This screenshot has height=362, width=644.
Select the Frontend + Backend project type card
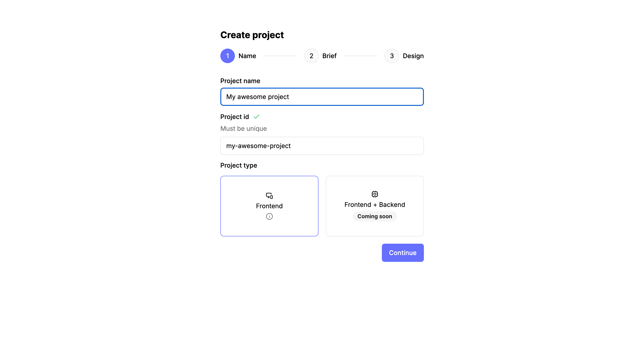click(375, 206)
